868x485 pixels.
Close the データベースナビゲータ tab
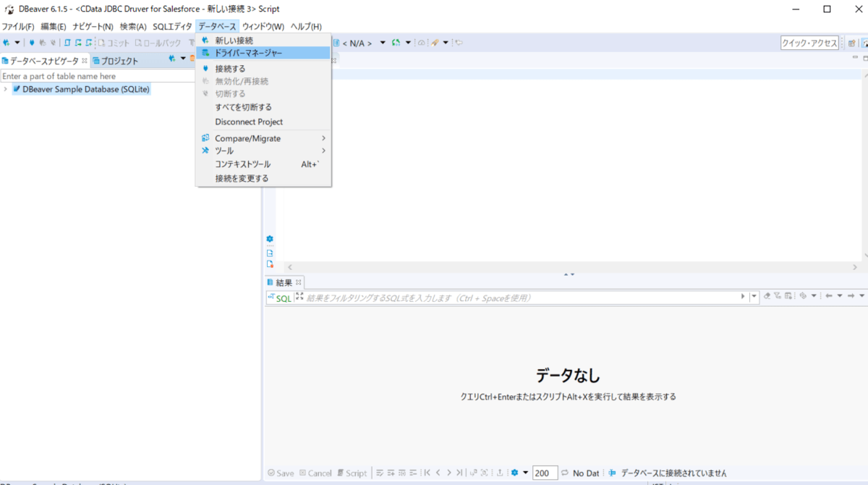(x=85, y=61)
